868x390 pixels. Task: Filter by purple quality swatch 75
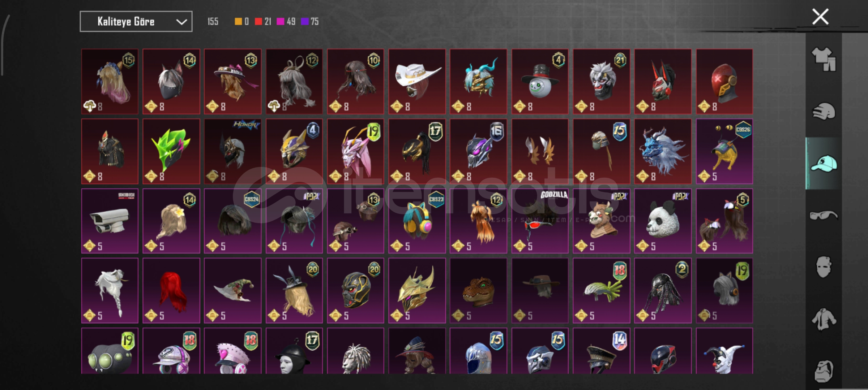310,22
